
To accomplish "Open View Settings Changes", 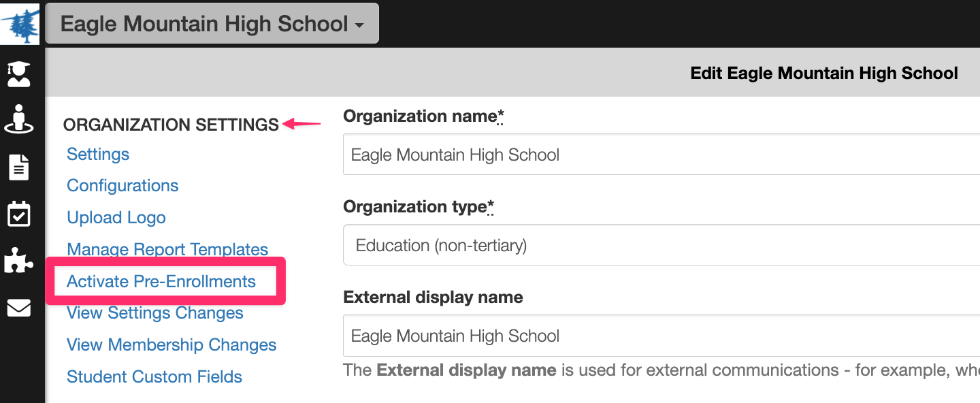I will [155, 313].
